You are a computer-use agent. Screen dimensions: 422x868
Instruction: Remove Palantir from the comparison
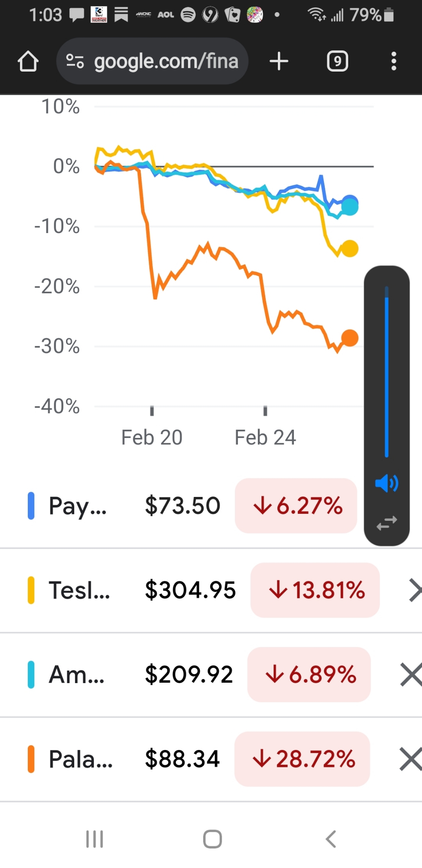[410, 759]
